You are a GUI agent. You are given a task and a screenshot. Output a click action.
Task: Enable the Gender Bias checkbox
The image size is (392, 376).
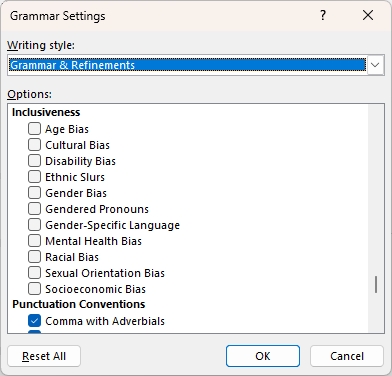tap(34, 193)
